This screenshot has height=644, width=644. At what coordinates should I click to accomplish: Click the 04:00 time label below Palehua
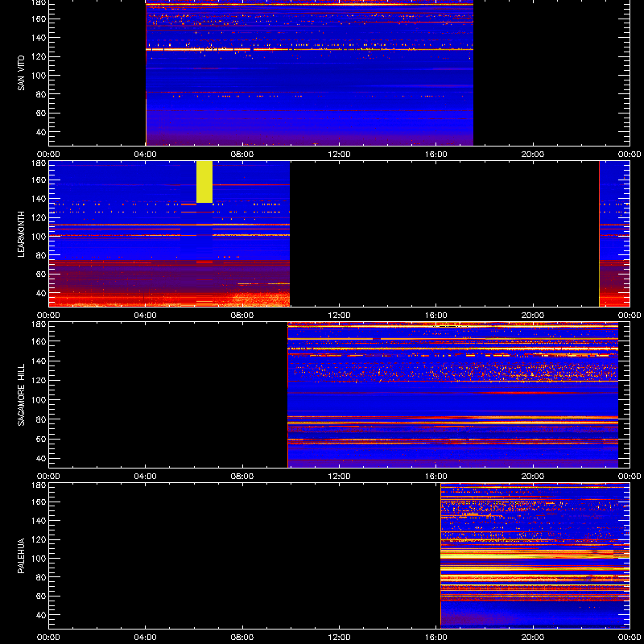(146, 638)
